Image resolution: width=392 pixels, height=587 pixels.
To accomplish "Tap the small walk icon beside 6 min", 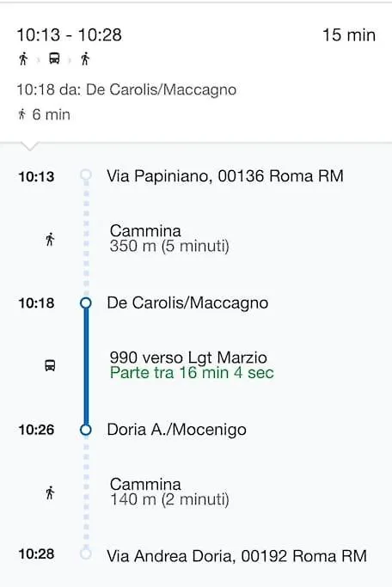I will coord(22,114).
